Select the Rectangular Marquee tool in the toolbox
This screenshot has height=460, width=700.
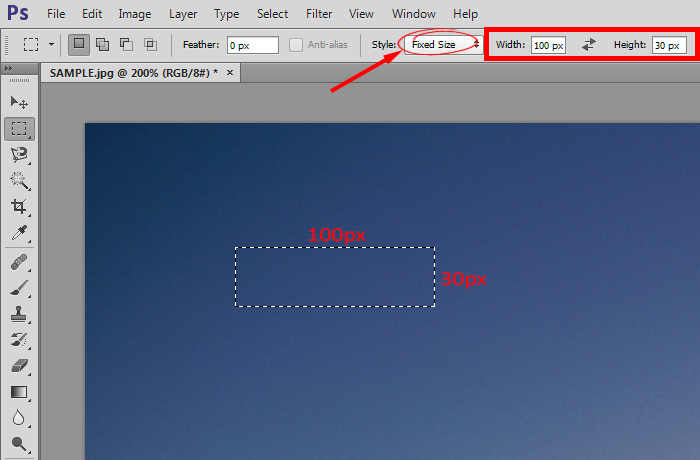point(19,129)
